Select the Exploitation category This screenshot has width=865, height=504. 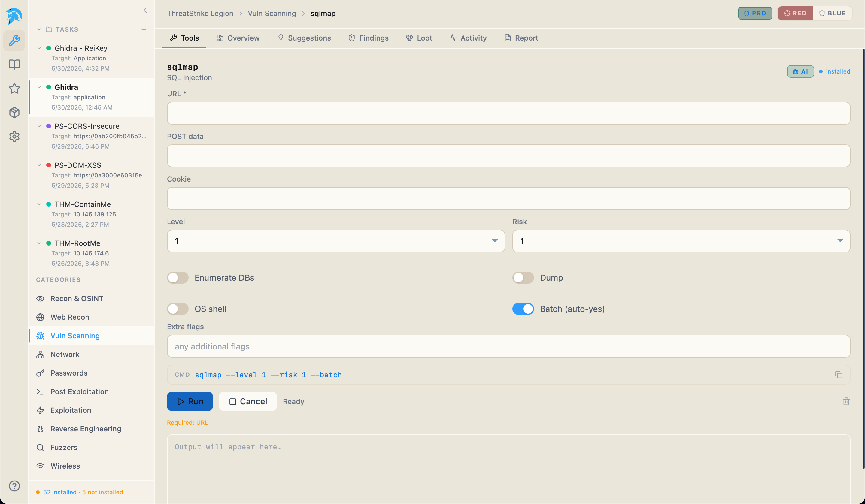tap(92, 410)
